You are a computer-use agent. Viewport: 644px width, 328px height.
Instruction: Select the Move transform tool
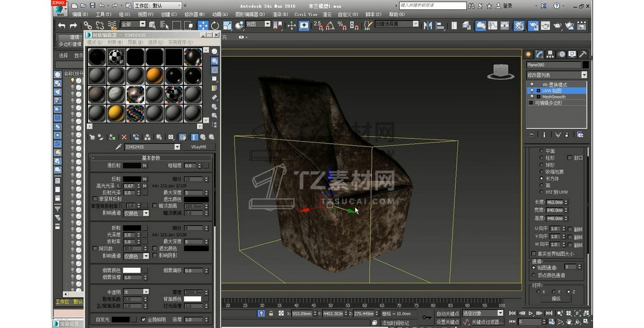(x=203, y=26)
